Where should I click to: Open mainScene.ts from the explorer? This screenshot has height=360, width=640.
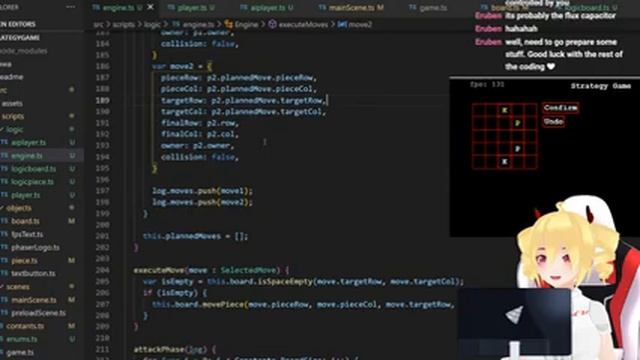pyautogui.click(x=33, y=300)
